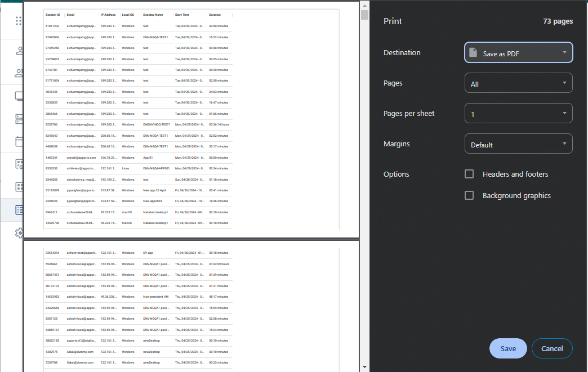Viewport: 588px width, 372px height.
Task: Open the single user icon in sidebar
Action: point(19,51)
